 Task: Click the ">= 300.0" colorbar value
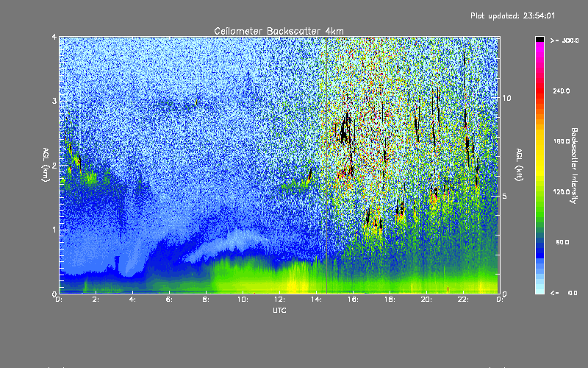[564, 40]
